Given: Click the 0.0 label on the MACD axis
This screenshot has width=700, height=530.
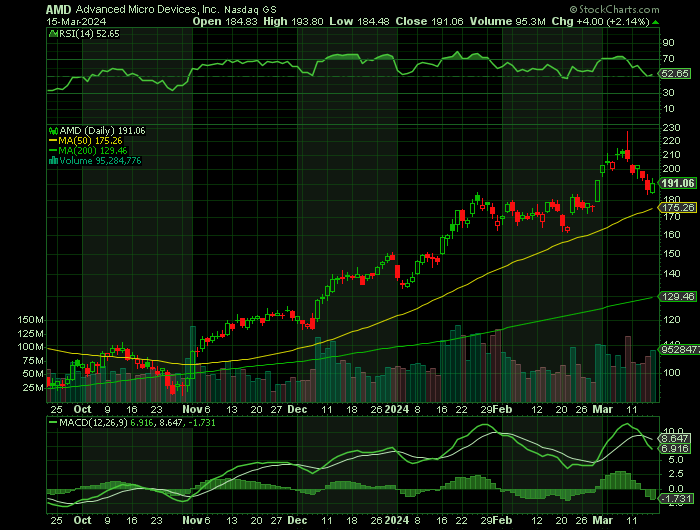Looking at the screenshot, I should pos(676,489).
